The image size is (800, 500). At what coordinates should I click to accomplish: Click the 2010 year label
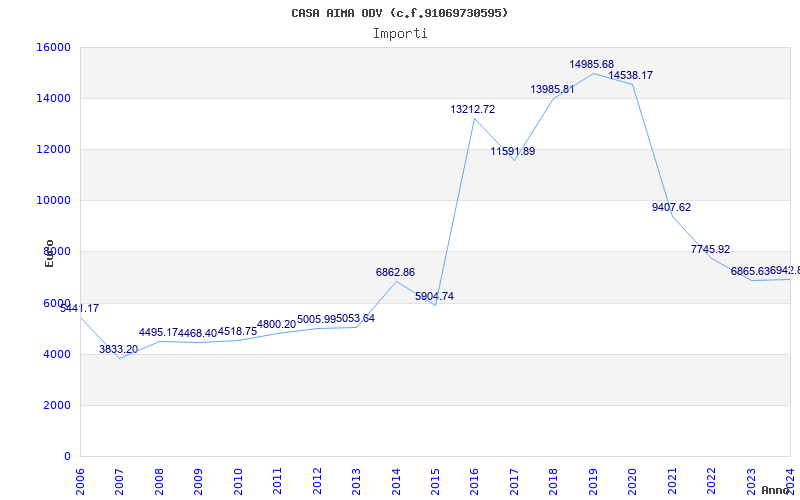coord(238,481)
